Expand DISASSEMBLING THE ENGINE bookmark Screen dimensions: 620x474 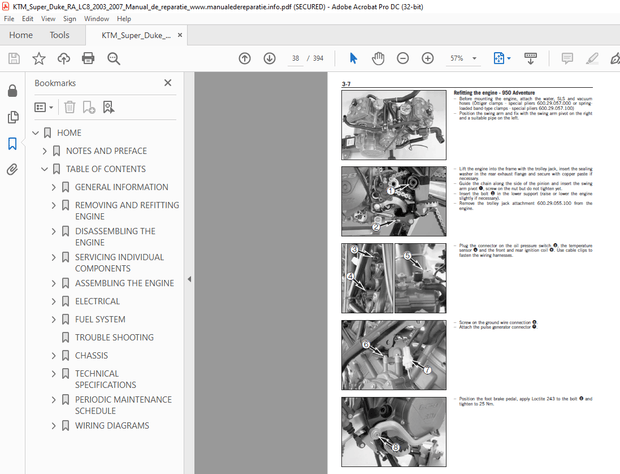(54, 231)
